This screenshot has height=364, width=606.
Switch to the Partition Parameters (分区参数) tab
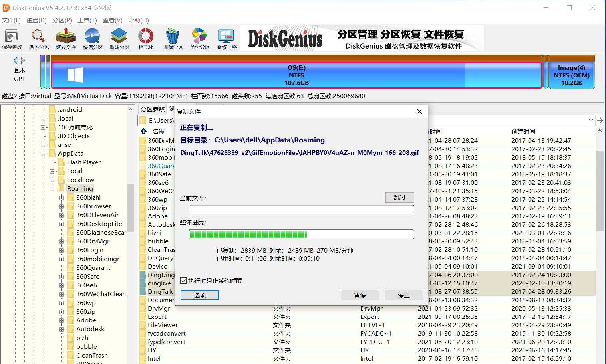point(153,109)
